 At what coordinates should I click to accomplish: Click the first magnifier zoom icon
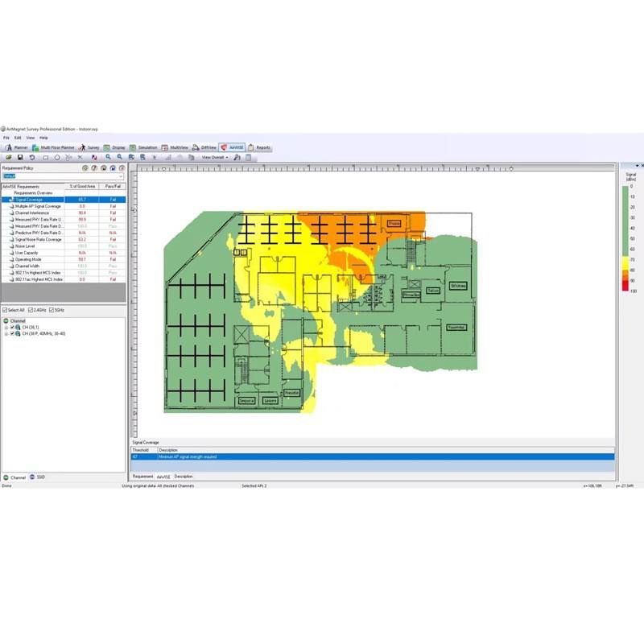[108, 157]
